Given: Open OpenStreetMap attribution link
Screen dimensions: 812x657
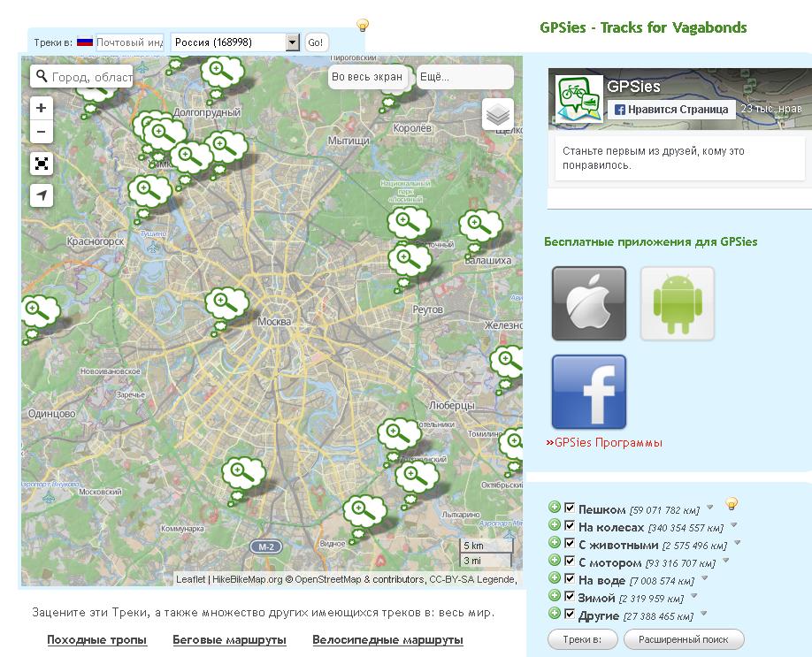Looking at the screenshot, I should point(328,579).
